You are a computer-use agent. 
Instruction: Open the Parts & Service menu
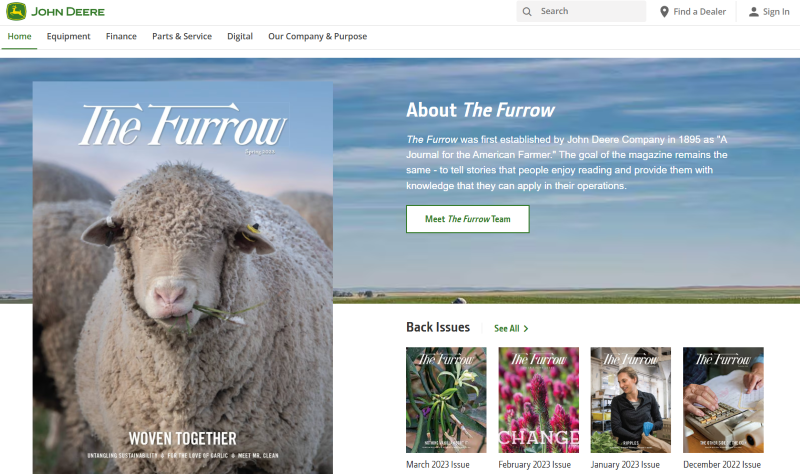coord(182,36)
